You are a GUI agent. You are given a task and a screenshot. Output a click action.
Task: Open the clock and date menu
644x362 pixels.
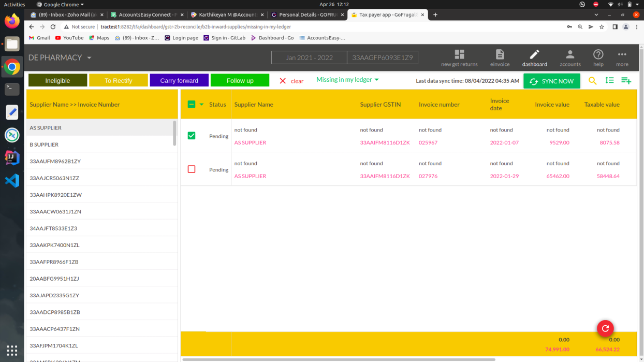[334, 4]
